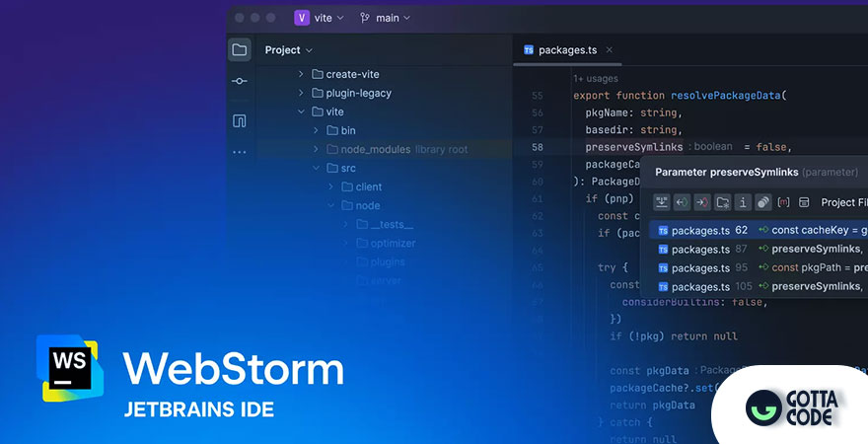This screenshot has height=444, width=868.
Task: Close the packages.ts tab
Action: pos(609,49)
